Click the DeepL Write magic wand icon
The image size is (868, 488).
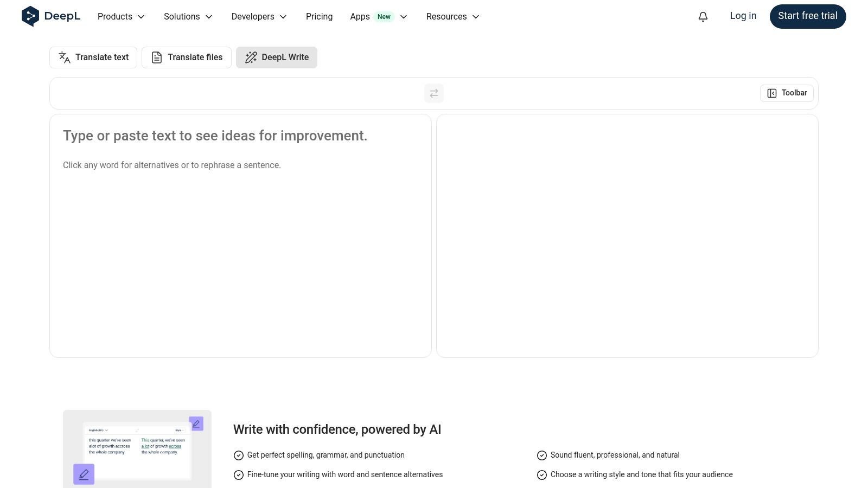click(251, 57)
